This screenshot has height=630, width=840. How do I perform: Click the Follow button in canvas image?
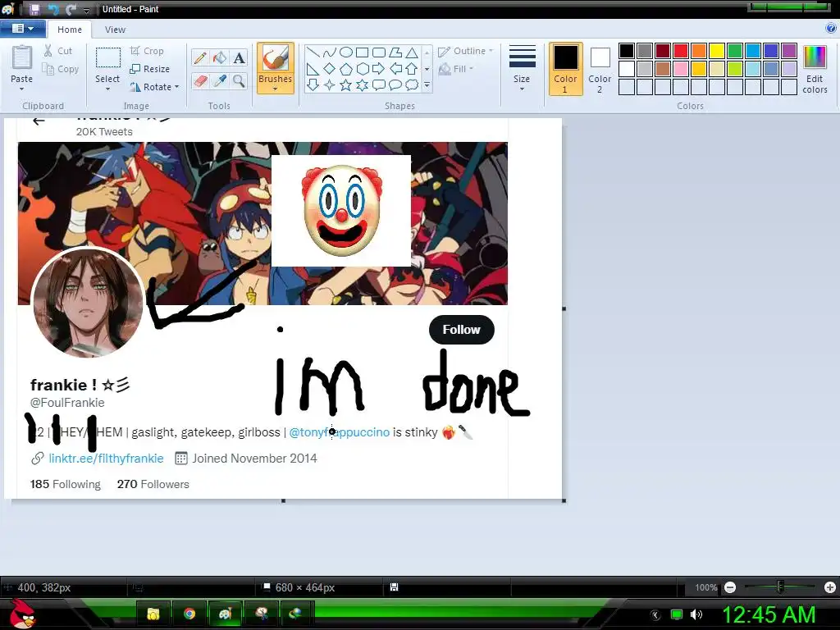point(462,330)
